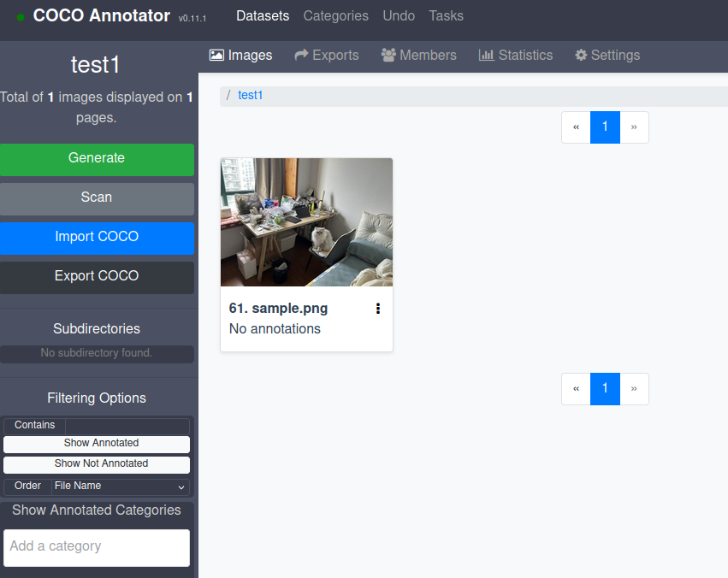
Task: Go to next page in bottom pagination
Action: [x=634, y=389]
